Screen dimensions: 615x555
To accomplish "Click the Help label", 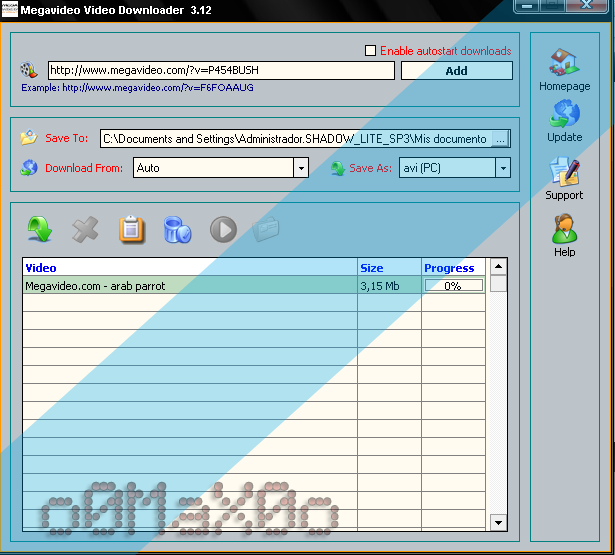I will (564, 252).
